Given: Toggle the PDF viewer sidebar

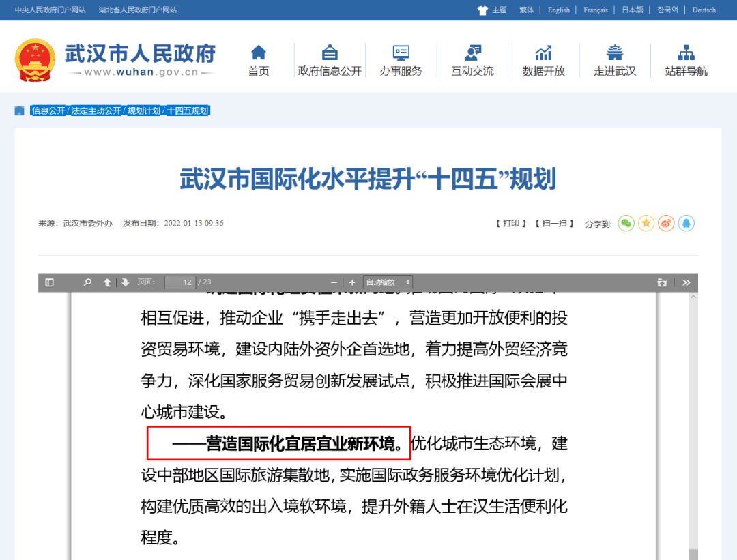Looking at the screenshot, I should (x=49, y=282).
